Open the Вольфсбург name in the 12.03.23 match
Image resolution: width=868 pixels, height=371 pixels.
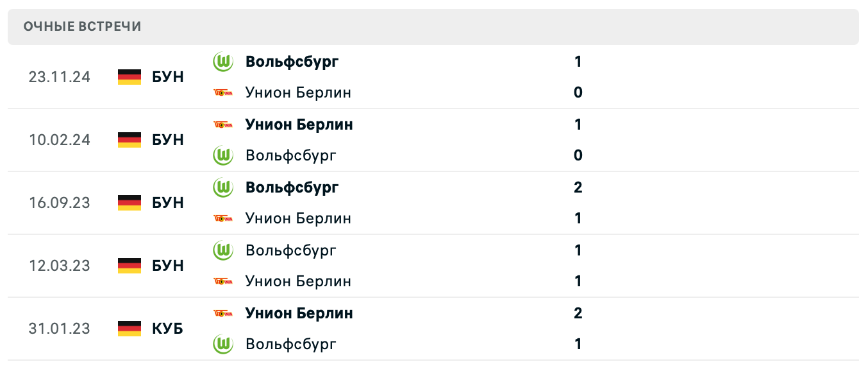[x=290, y=250]
